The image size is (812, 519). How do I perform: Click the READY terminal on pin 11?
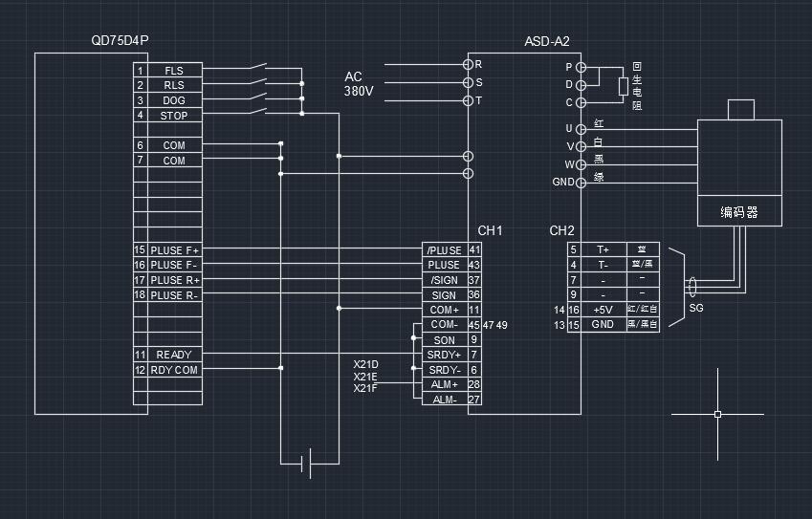[174, 355]
